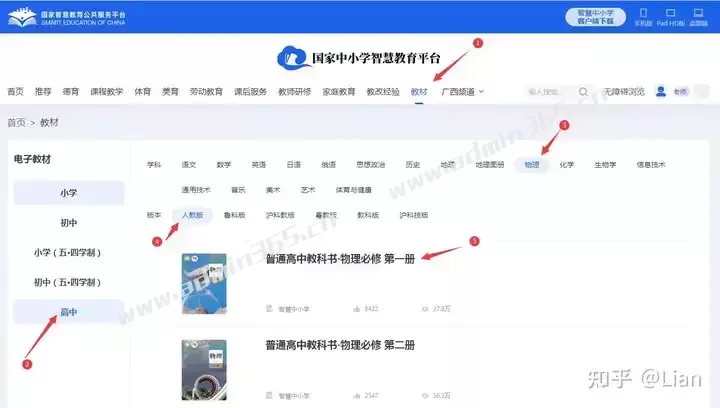
Task: Filter by 物理 subject
Action: [x=532, y=164]
